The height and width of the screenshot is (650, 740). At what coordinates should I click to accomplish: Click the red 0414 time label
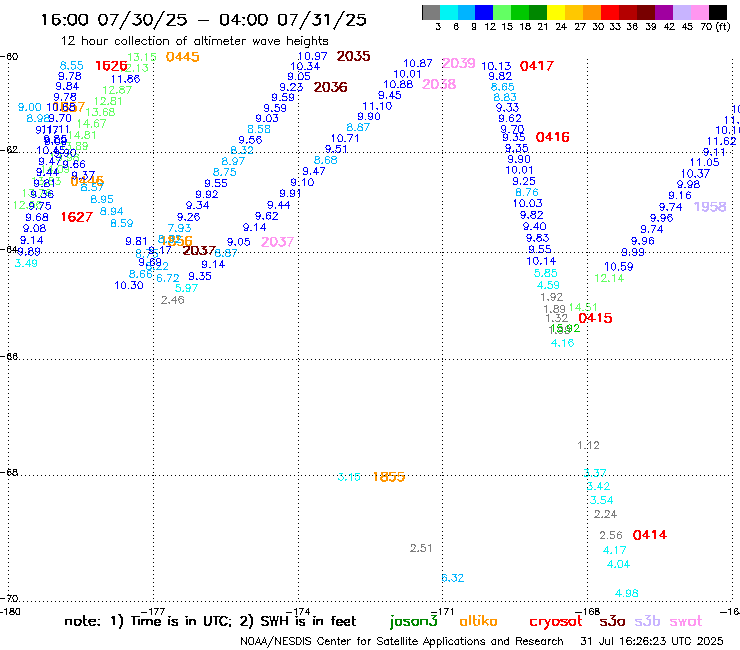click(x=650, y=535)
